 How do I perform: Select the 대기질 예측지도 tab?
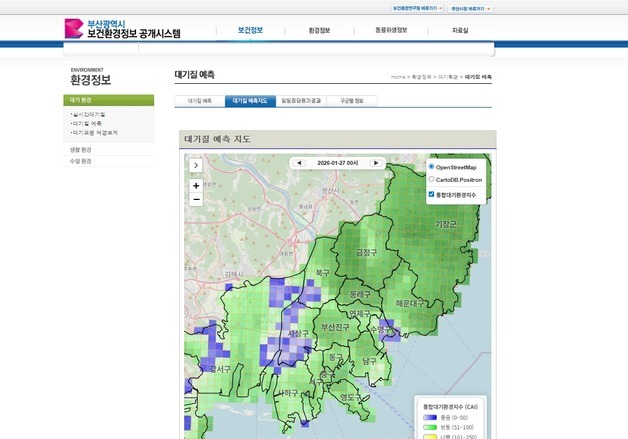[x=250, y=101]
